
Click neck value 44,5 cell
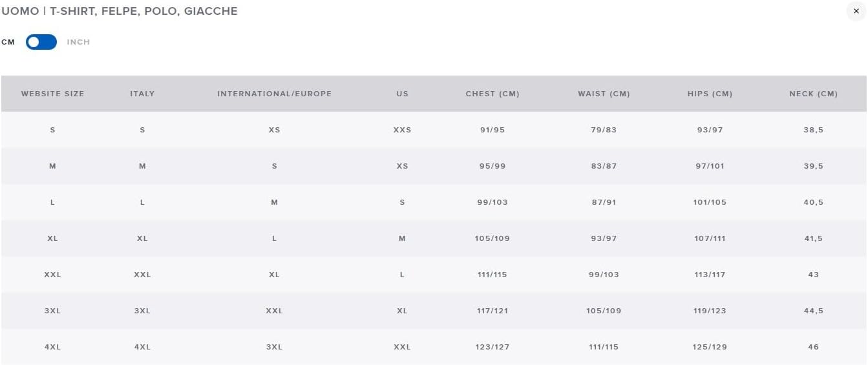coord(813,311)
